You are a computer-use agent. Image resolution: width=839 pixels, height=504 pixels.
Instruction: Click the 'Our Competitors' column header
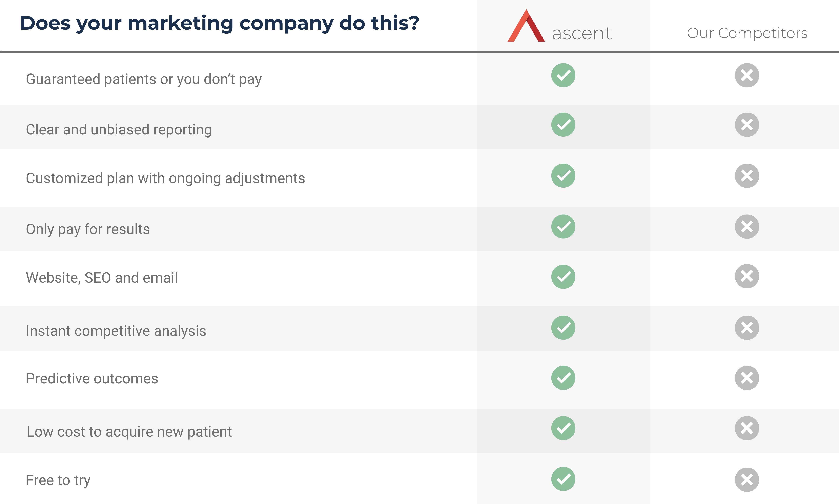pos(747,33)
